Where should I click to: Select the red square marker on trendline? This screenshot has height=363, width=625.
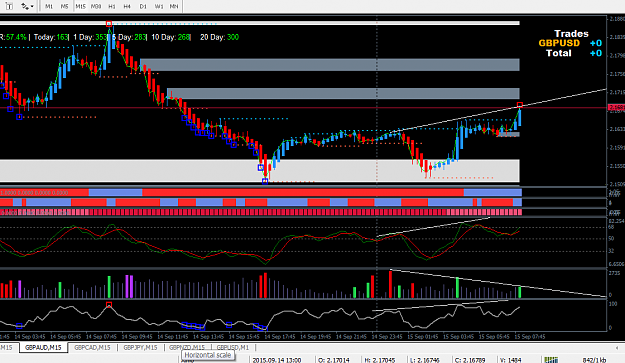point(519,105)
